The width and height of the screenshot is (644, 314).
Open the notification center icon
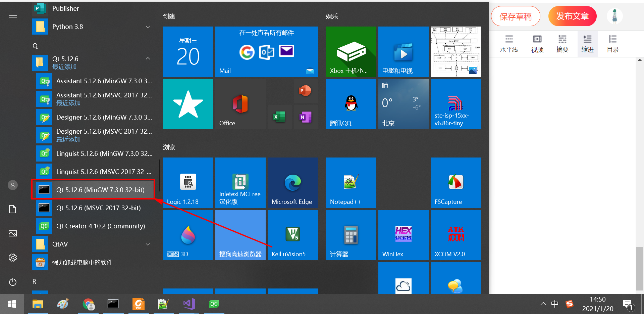628,305
